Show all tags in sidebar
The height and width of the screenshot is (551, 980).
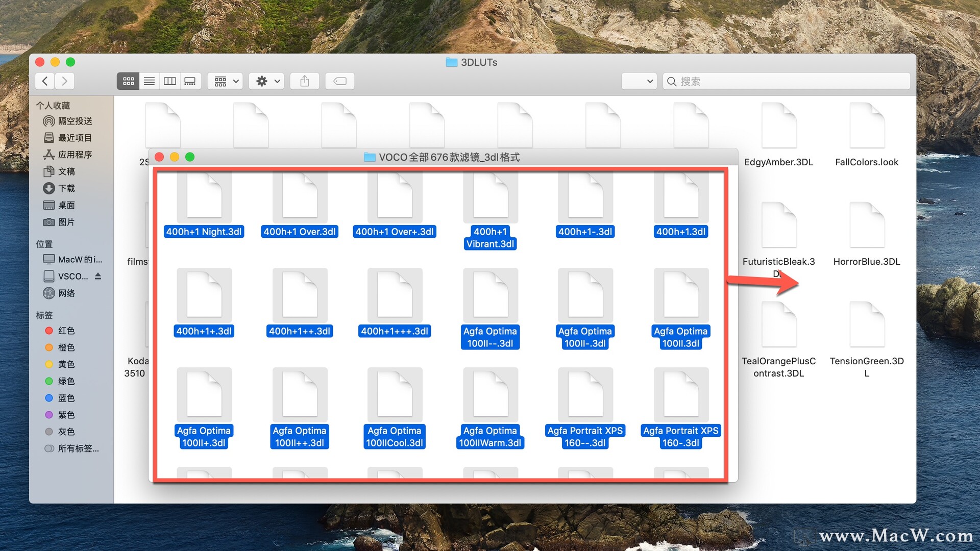[x=78, y=448]
